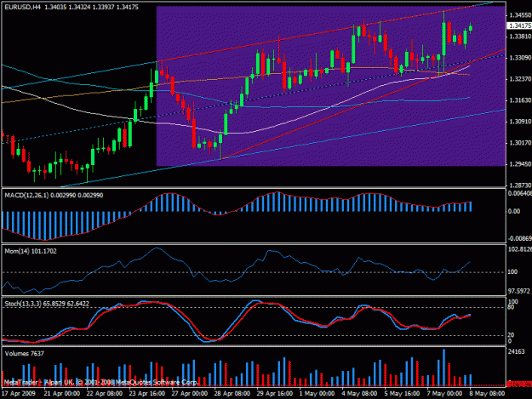The width and height of the screenshot is (532, 399).
Task: Click the 29 Apr 16:00 time label
Action: [x=274, y=394]
